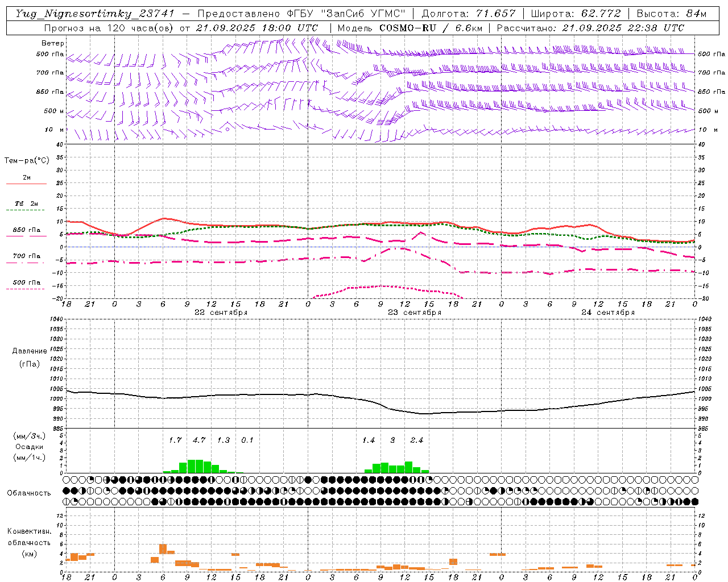Select the Облачность cloud cover label

point(29,493)
